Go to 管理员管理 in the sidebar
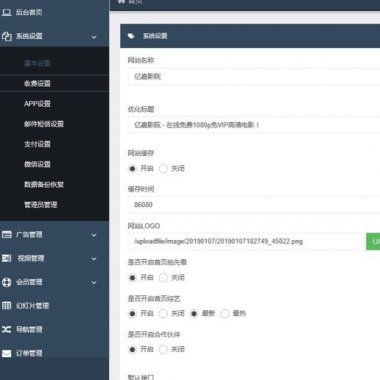380x380 pixels. (41, 205)
